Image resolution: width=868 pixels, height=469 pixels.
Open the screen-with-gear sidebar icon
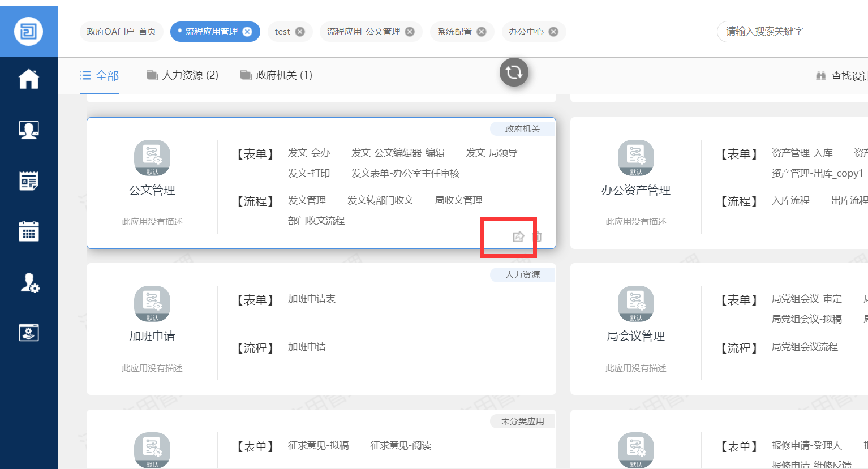[29, 333]
